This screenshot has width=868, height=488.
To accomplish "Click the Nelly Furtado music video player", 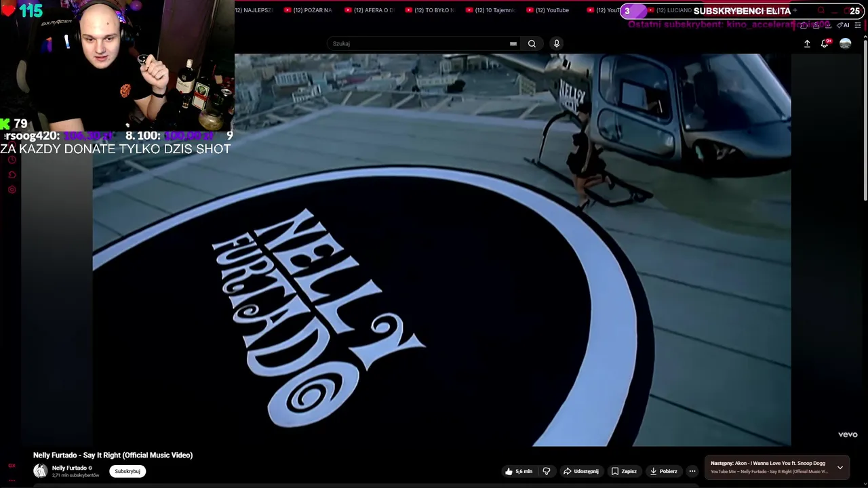I will coord(441,250).
